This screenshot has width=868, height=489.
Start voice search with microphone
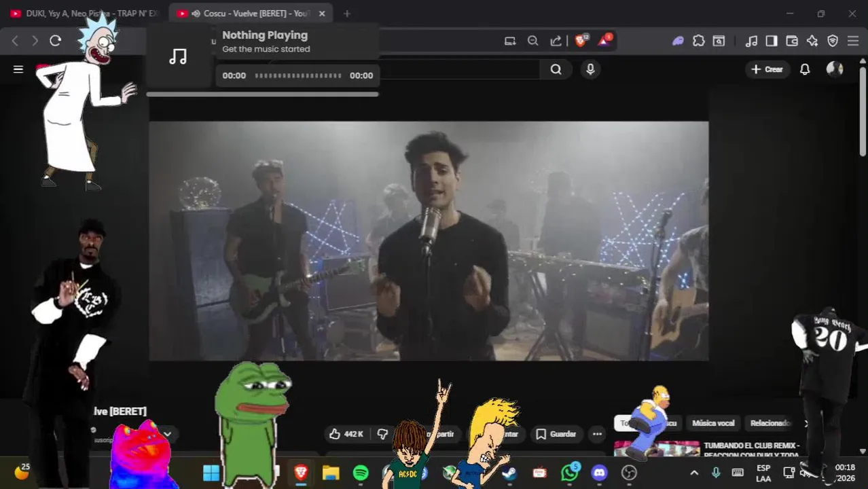tap(590, 69)
